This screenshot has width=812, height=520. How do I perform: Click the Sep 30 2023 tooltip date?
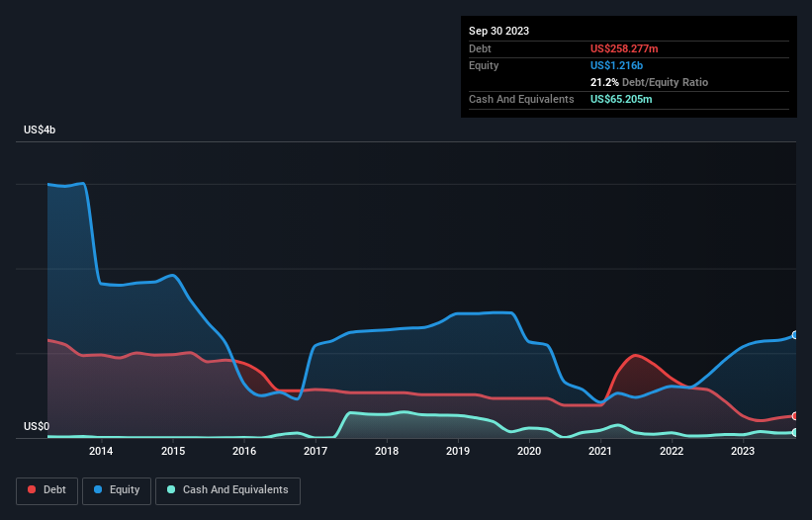coord(498,31)
